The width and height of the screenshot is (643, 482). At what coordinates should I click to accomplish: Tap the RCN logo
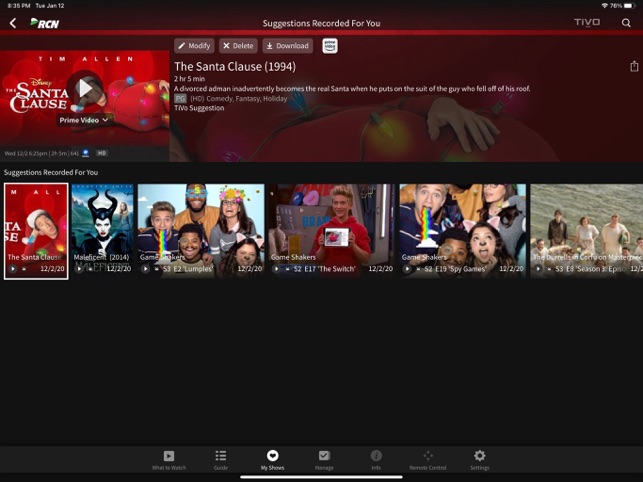pos(45,23)
